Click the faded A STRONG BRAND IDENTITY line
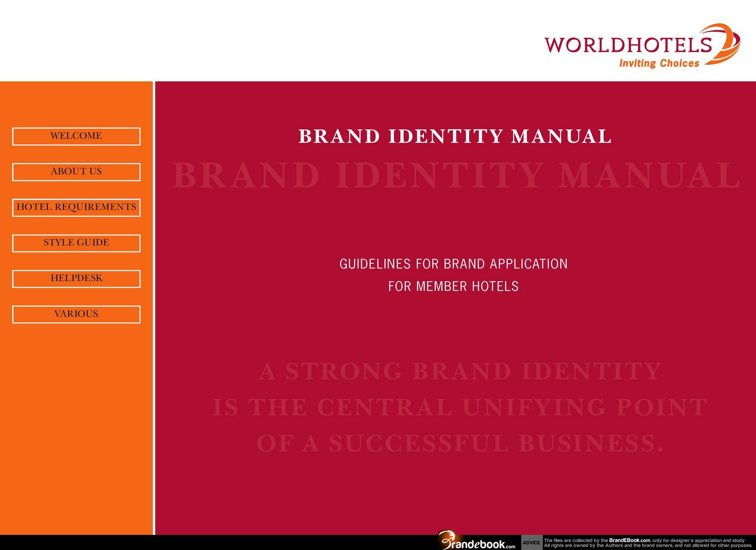 (x=460, y=371)
